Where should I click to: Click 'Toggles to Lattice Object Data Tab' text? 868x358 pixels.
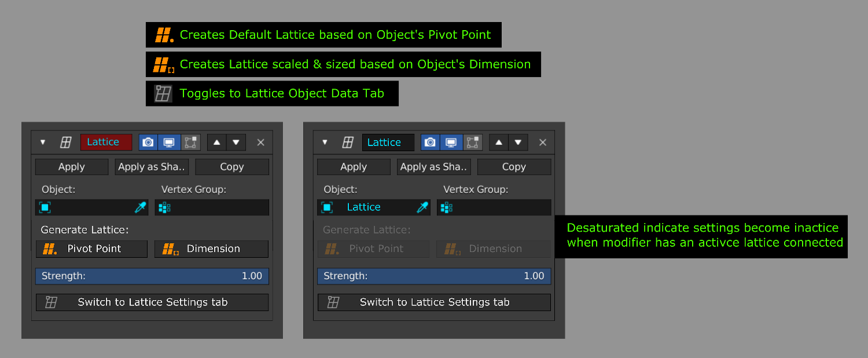click(x=282, y=94)
